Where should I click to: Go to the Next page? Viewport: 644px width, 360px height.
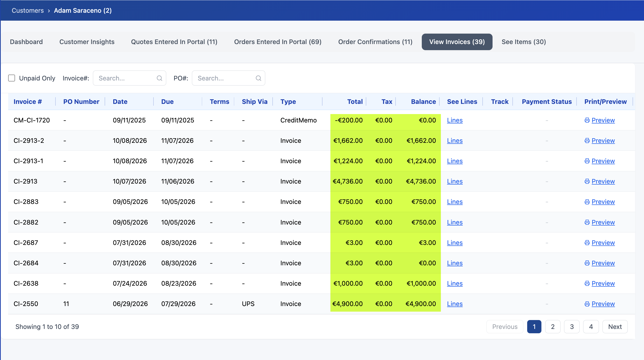[x=615, y=327]
